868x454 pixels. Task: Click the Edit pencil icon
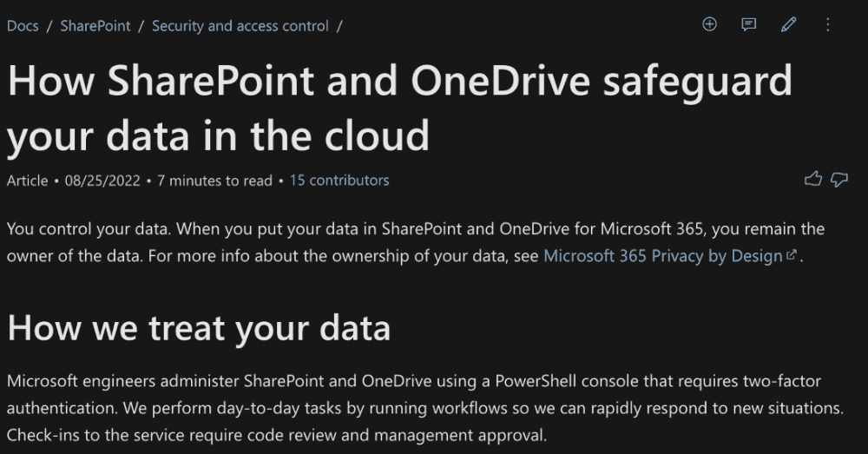788,25
